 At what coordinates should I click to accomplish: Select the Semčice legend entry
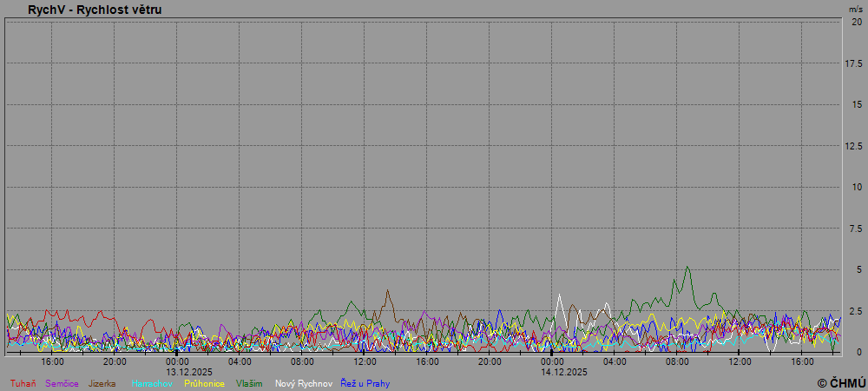click(62, 383)
